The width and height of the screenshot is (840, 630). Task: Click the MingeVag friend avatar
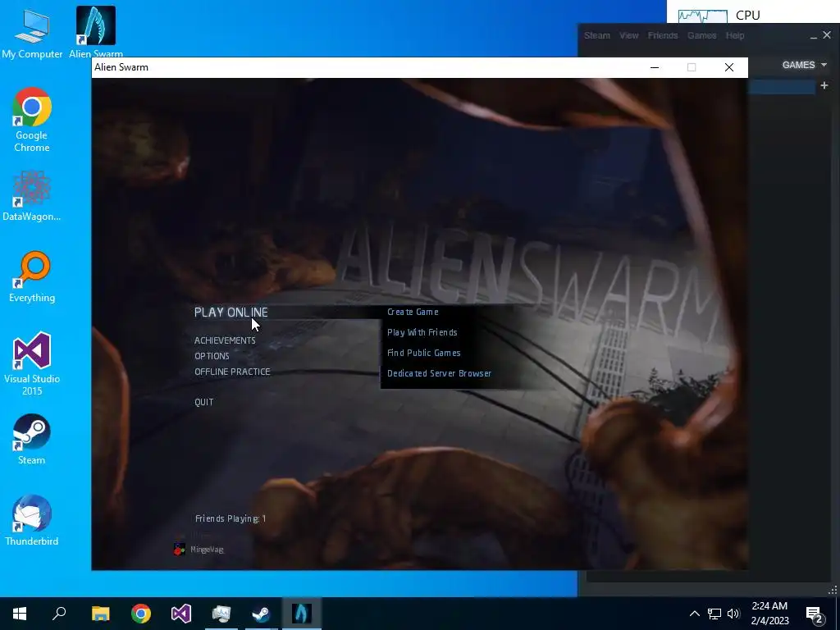click(179, 549)
